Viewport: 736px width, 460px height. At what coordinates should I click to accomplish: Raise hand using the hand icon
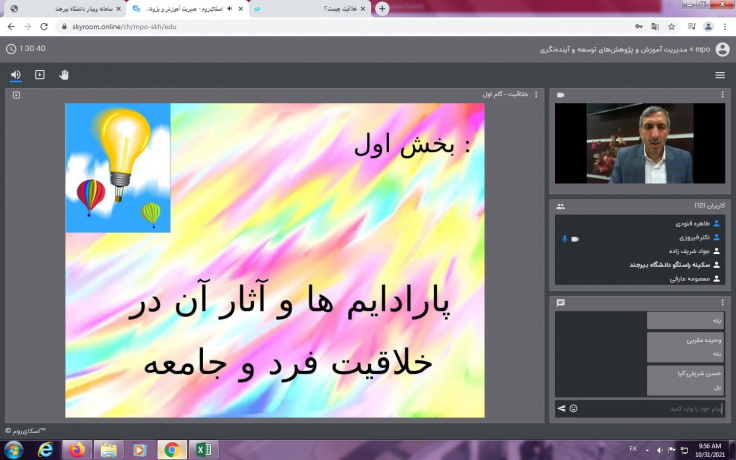64,74
